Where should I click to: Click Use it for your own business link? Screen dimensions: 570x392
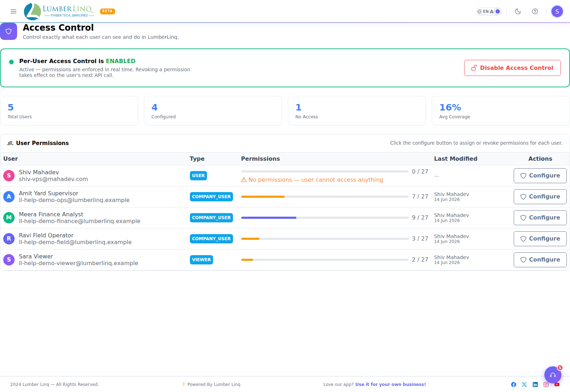click(x=390, y=385)
